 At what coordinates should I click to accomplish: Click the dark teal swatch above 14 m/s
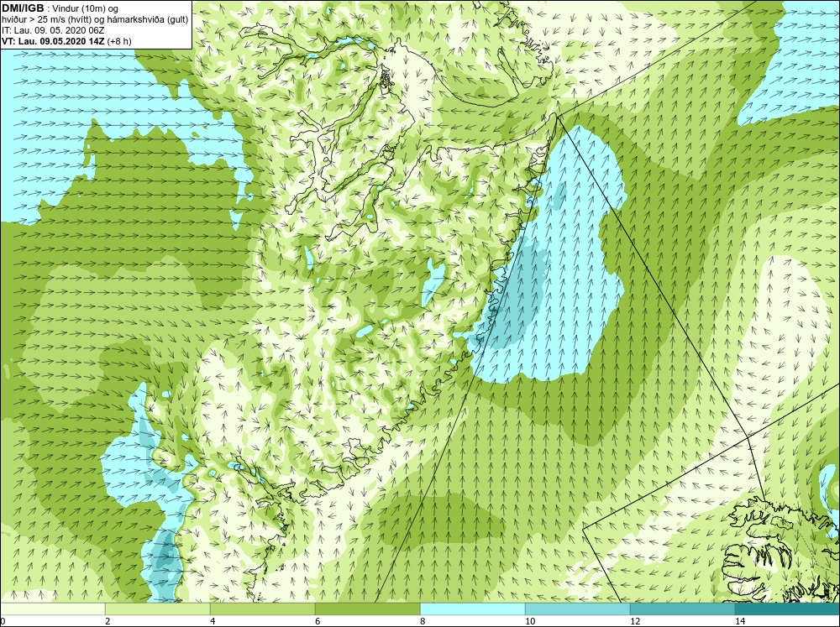pos(788,609)
